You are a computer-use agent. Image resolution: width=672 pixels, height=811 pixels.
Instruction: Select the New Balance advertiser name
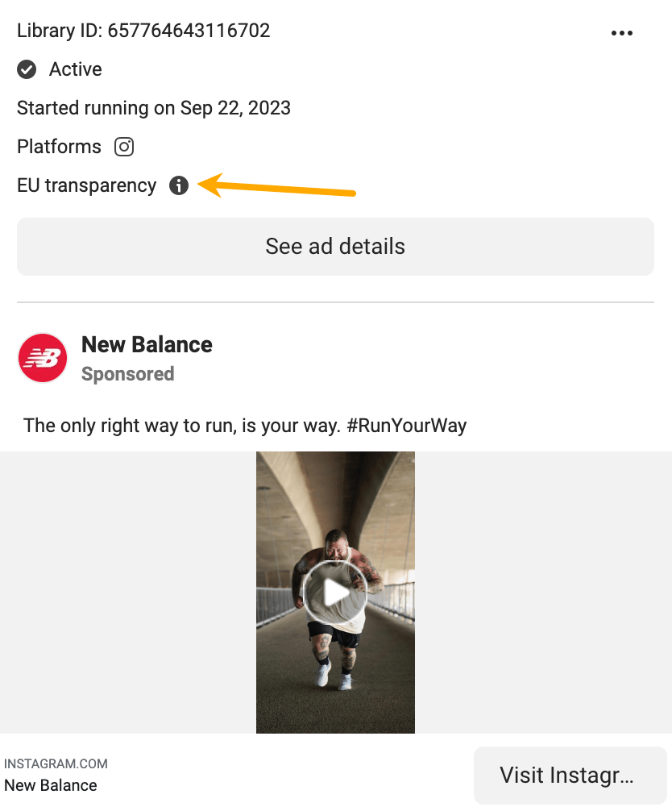click(146, 344)
